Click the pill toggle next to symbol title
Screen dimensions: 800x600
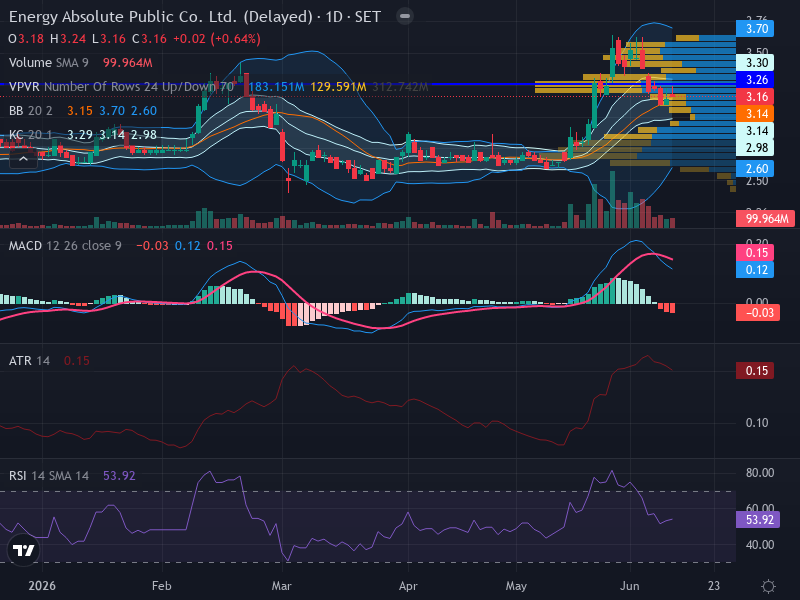[405, 16]
